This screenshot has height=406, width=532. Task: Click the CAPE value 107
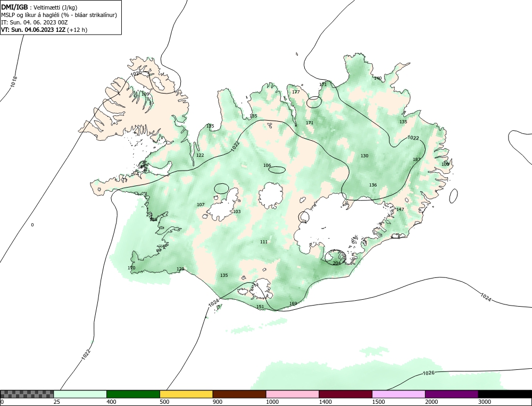tap(201, 205)
